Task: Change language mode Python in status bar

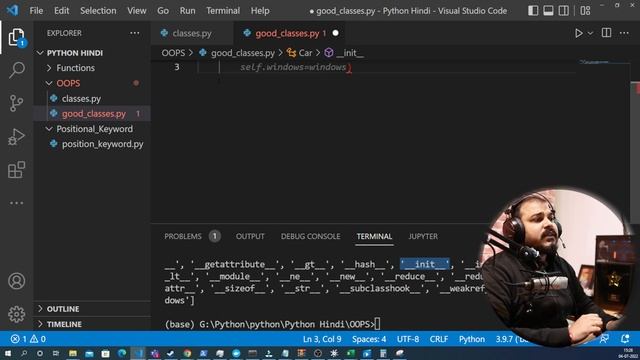Action: click(472, 339)
